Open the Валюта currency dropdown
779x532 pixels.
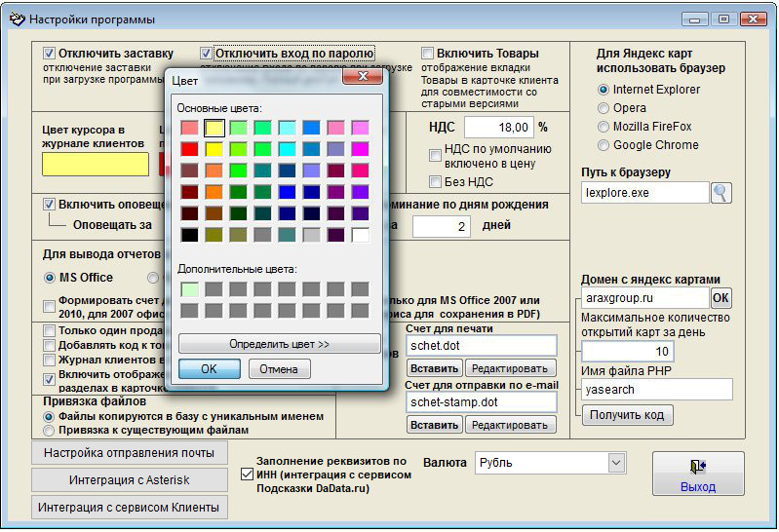tap(616, 463)
